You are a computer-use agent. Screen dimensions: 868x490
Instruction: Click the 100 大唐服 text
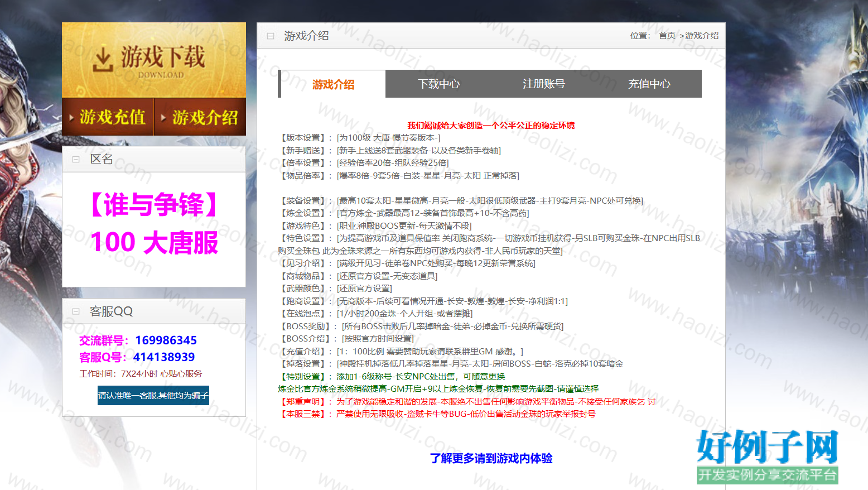point(154,243)
